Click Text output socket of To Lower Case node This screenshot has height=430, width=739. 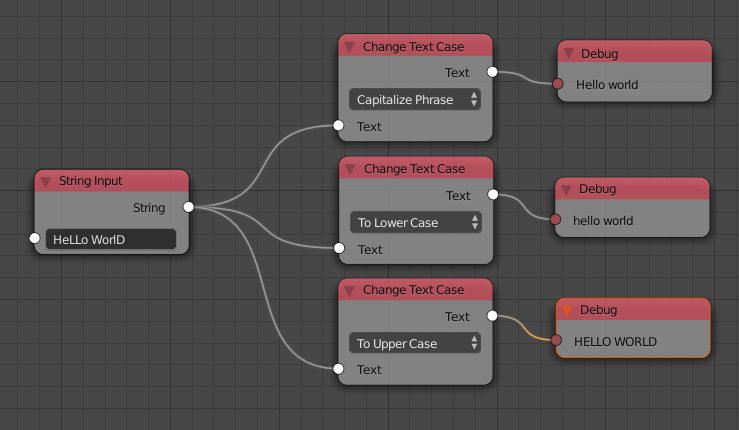493,194
